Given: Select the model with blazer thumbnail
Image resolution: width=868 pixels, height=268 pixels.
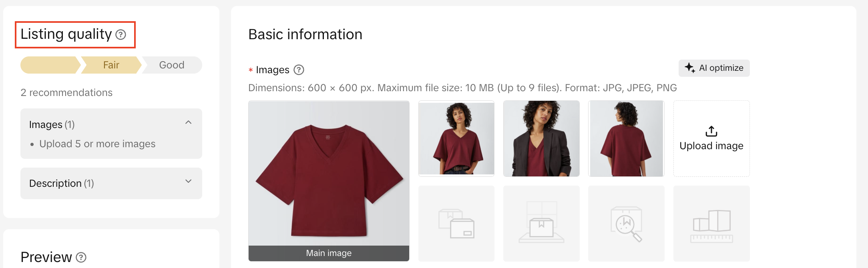Looking at the screenshot, I should [x=541, y=138].
